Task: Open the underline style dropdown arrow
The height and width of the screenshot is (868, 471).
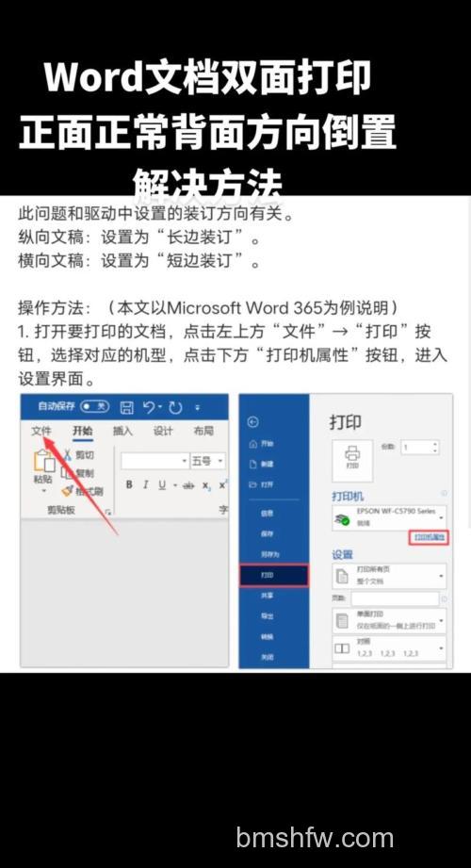Action: point(174,485)
